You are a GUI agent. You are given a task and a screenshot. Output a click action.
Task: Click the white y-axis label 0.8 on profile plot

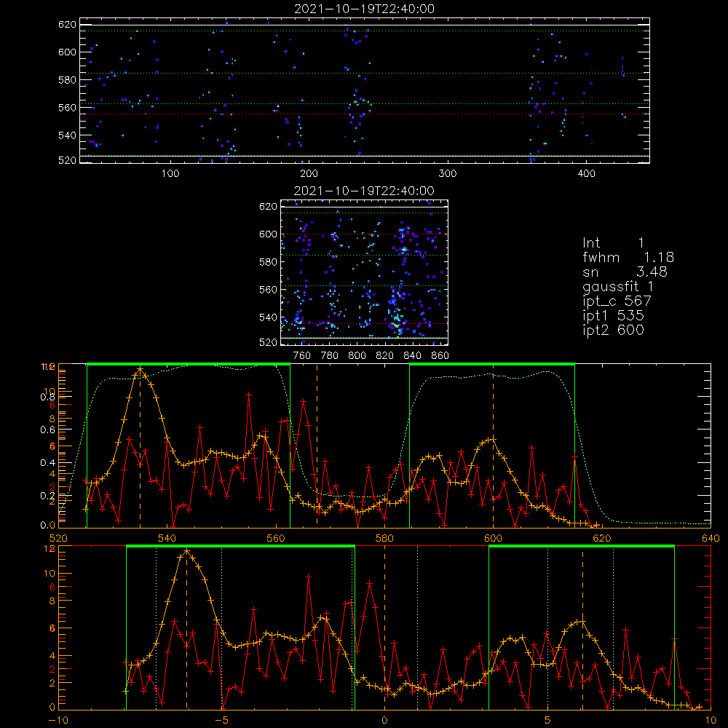pos(48,397)
